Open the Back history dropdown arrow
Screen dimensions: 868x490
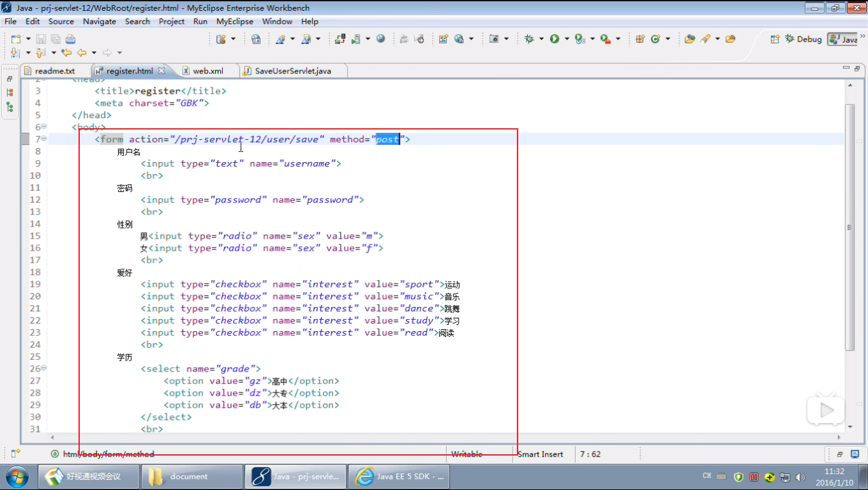point(94,52)
